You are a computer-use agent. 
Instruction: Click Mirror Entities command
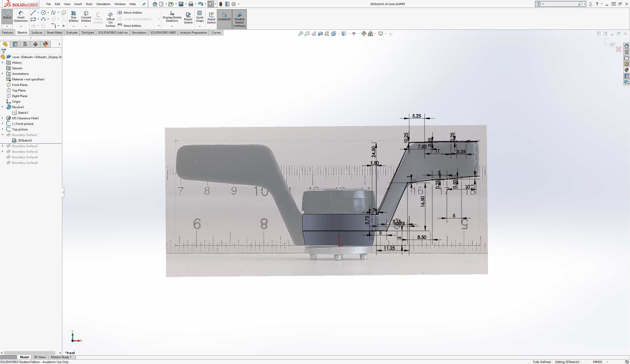tap(130, 13)
